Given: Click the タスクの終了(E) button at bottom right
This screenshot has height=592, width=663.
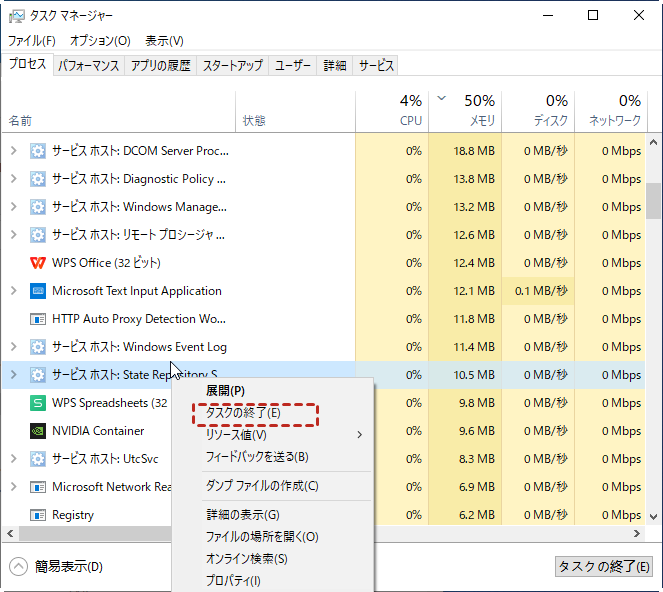Looking at the screenshot, I should tap(604, 566).
